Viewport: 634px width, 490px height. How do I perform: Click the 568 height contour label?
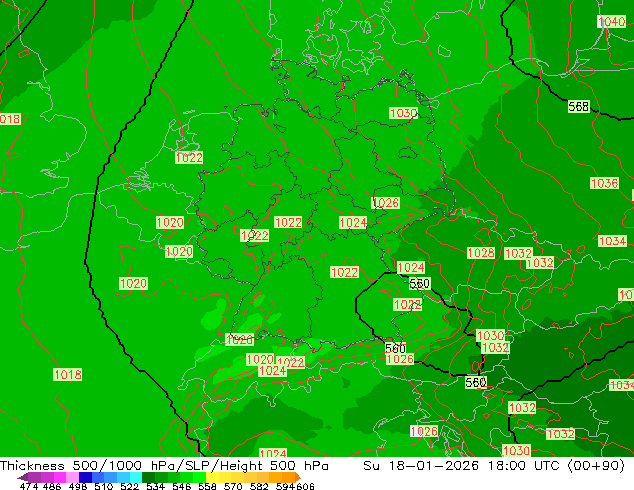579,106
